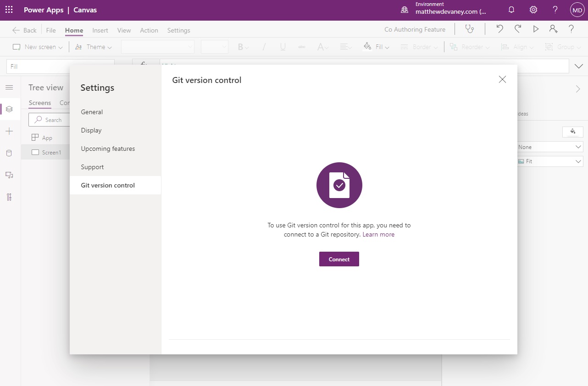Collapse the left rail with the hamburger icon
Image resolution: width=588 pixels, height=386 pixels.
10,87
